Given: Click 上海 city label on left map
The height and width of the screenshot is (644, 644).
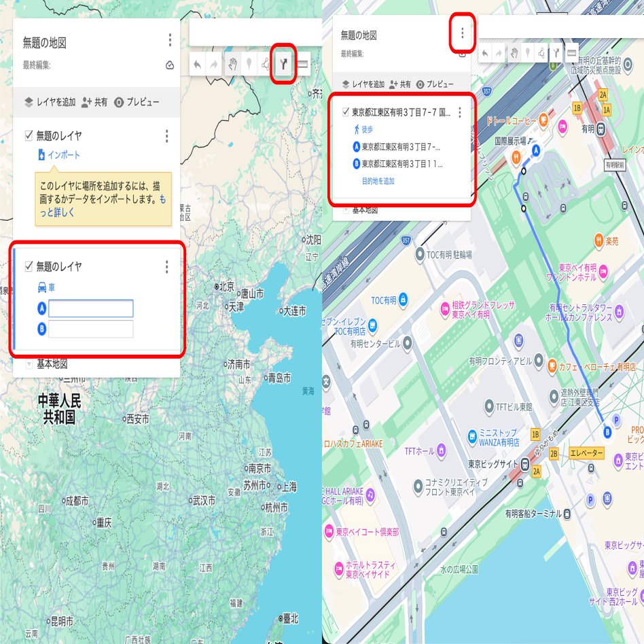Looking at the screenshot, I should click(289, 487).
